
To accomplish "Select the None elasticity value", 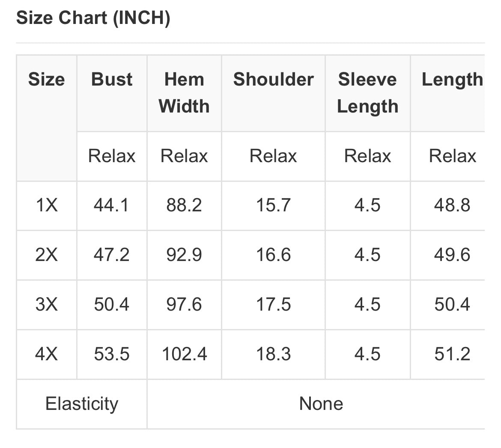I will [x=321, y=404].
